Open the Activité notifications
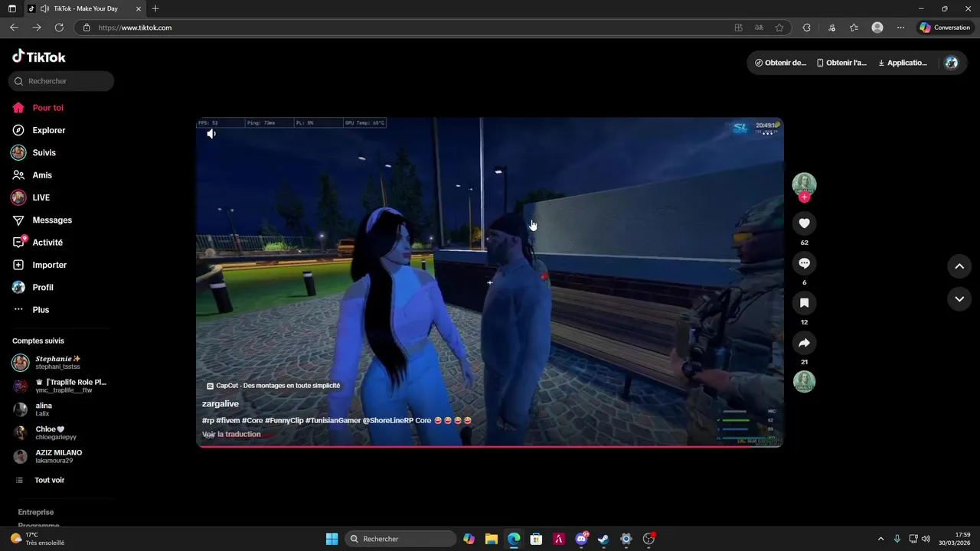This screenshot has width=980, height=551. pyautogui.click(x=47, y=243)
